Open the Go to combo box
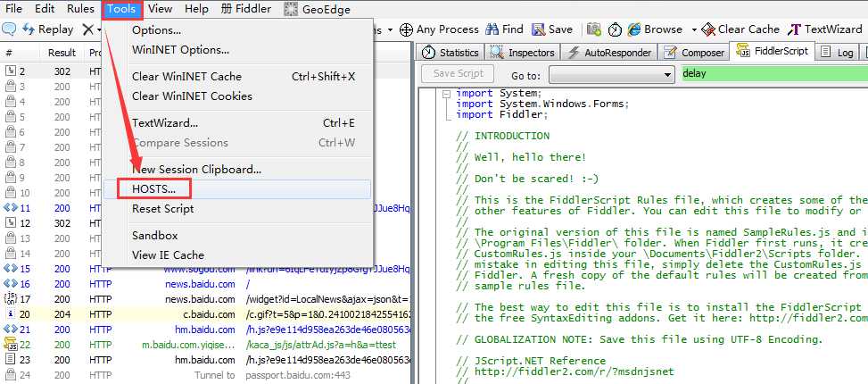The height and width of the screenshot is (384, 868). coord(612,74)
